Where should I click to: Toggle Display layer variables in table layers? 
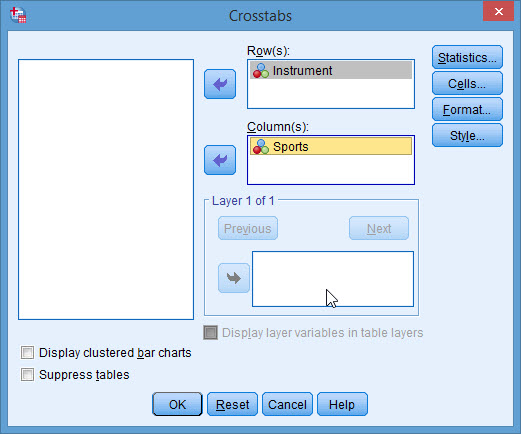[x=211, y=333]
